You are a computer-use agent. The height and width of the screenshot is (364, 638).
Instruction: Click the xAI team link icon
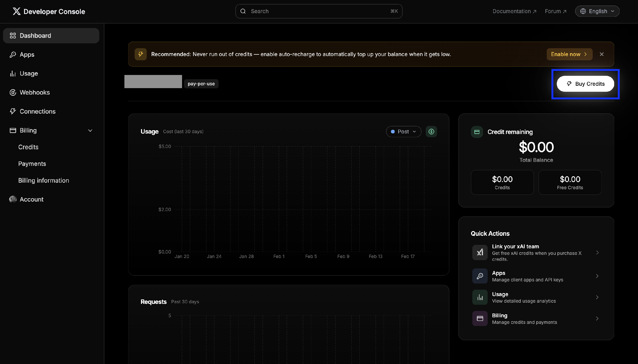(x=480, y=253)
